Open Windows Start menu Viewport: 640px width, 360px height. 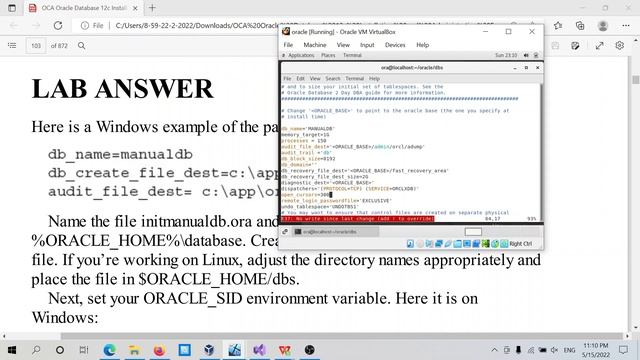[x=12, y=350]
